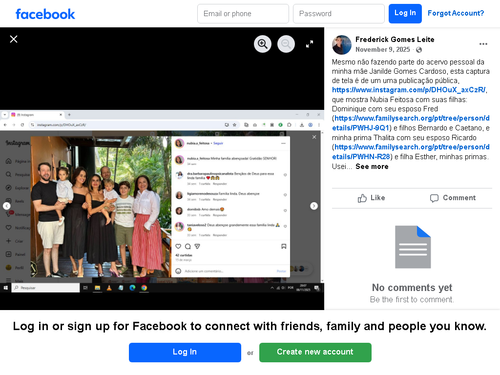Enter fullscreen photo view

[x=310, y=44]
